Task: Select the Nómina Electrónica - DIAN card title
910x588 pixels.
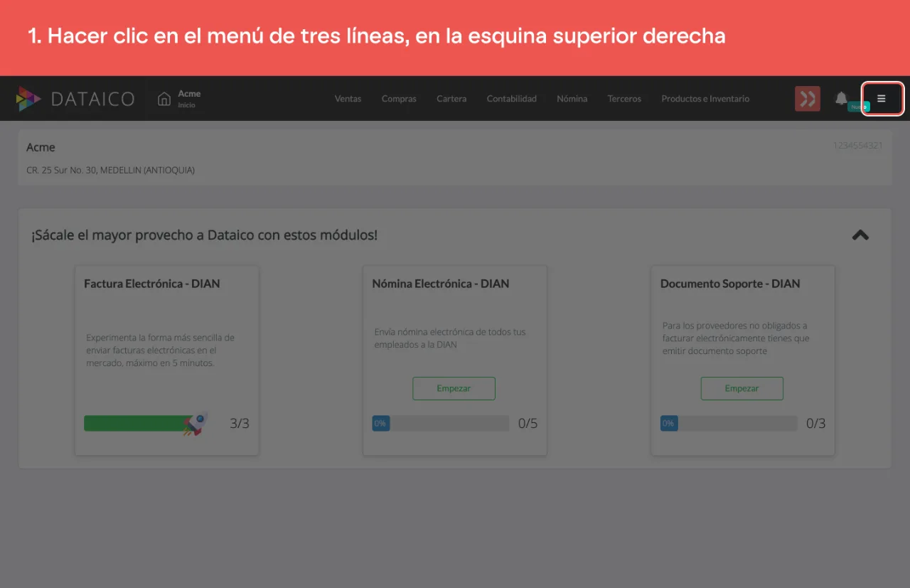Action: [441, 284]
